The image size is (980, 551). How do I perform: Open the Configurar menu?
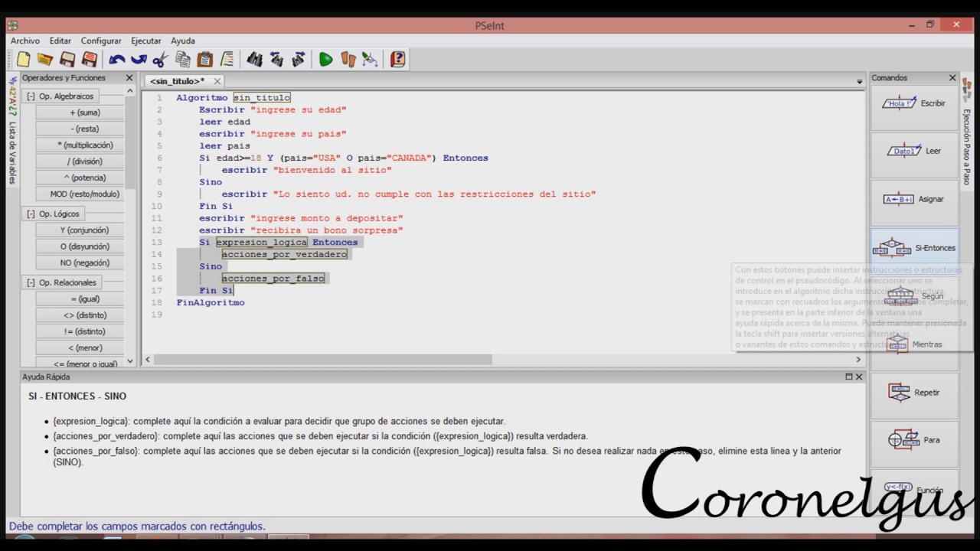[101, 41]
